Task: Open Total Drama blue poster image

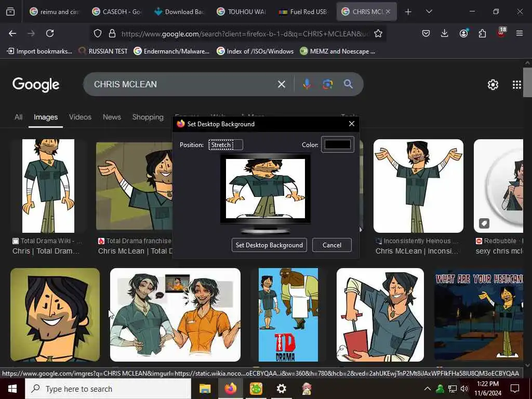Action: coord(288,315)
